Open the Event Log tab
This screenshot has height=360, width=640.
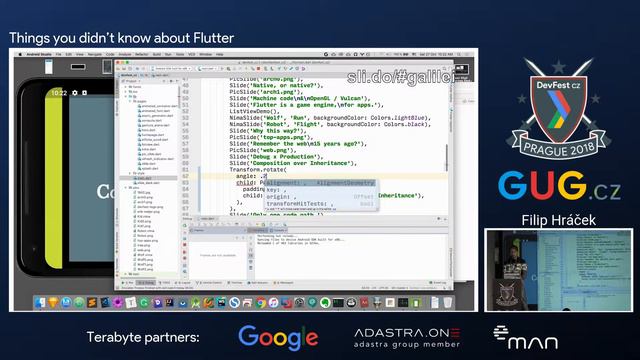click(x=438, y=282)
